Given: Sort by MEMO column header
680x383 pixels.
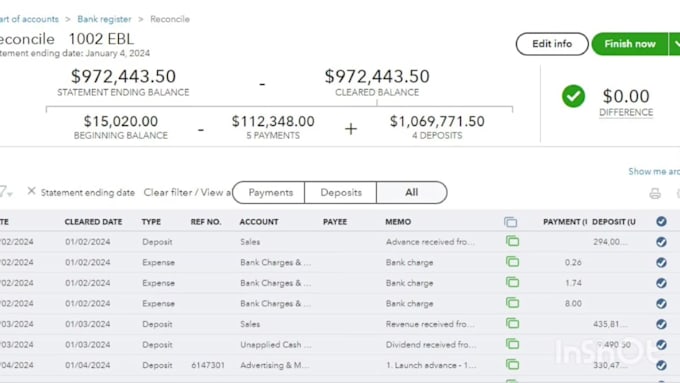Looking at the screenshot, I should [x=398, y=222].
